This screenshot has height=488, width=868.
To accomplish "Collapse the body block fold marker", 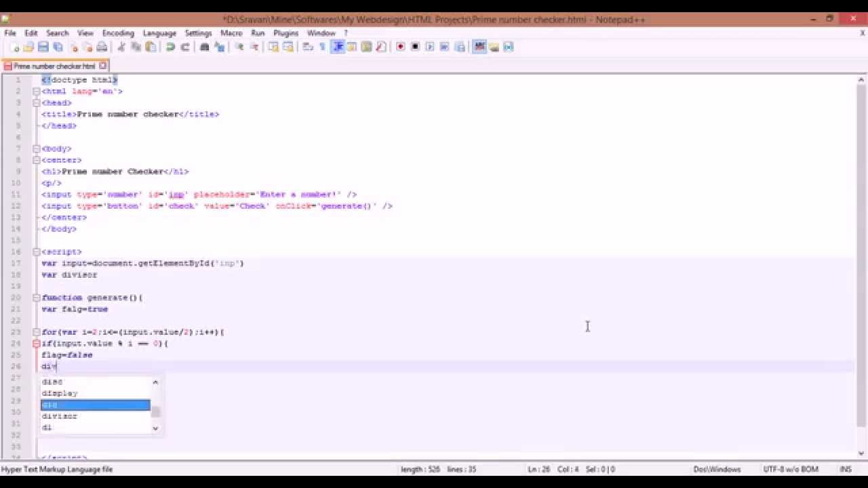I will pos(37,148).
